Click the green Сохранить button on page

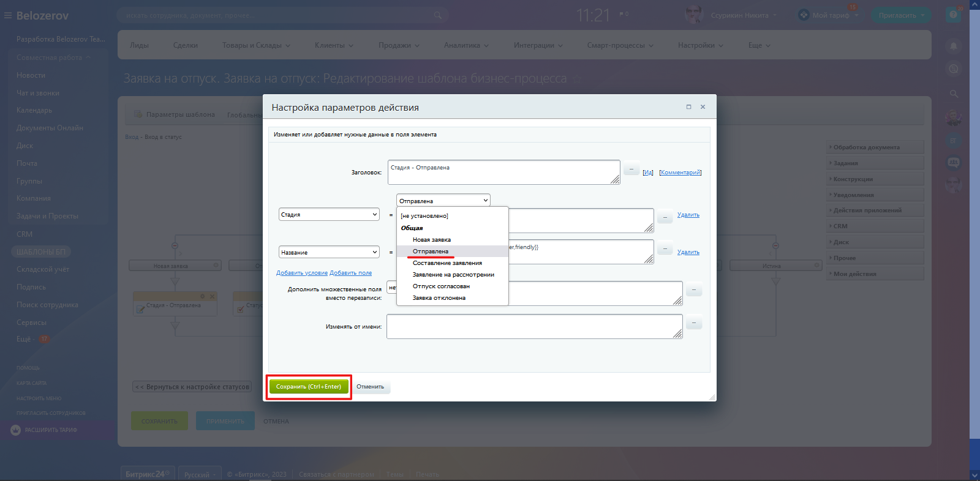pyautogui.click(x=159, y=421)
